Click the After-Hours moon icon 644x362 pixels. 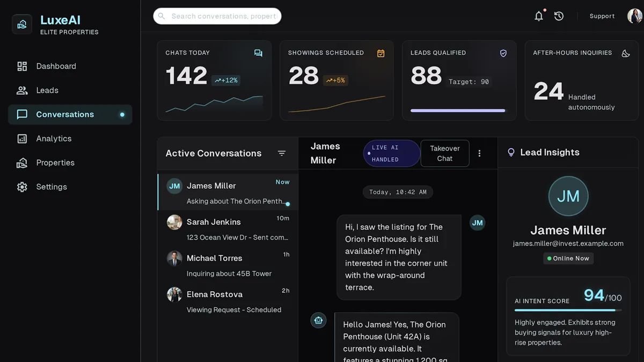pos(625,53)
